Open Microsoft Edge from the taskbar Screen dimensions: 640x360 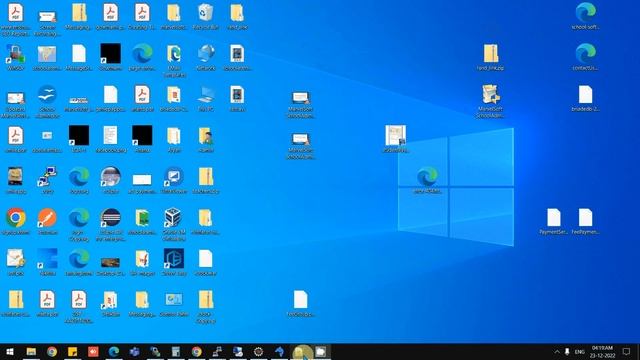click(114, 351)
